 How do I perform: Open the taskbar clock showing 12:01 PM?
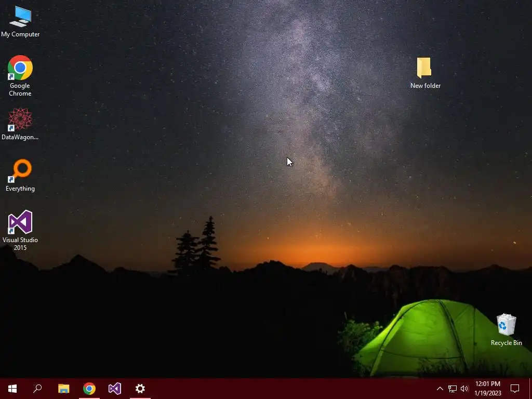(487, 389)
